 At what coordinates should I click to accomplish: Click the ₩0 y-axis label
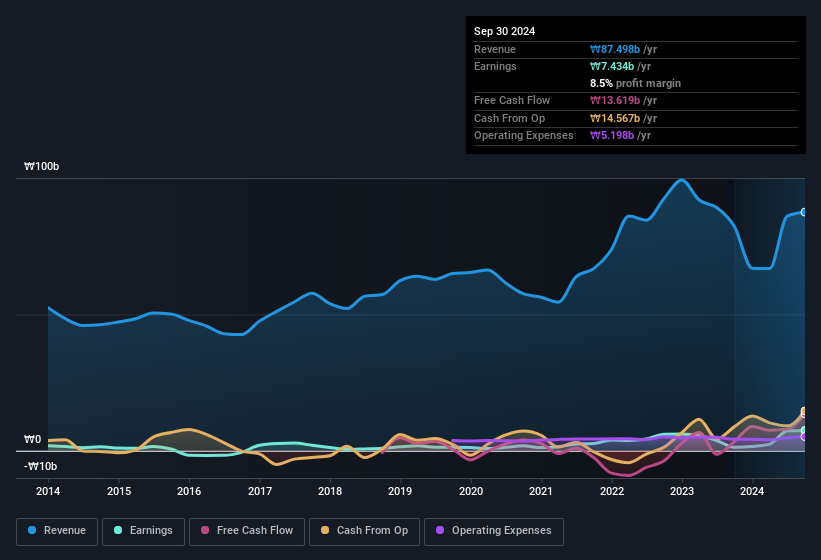click(x=32, y=439)
